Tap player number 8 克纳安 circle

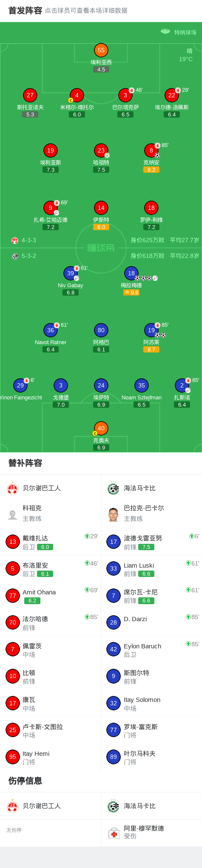(x=151, y=150)
